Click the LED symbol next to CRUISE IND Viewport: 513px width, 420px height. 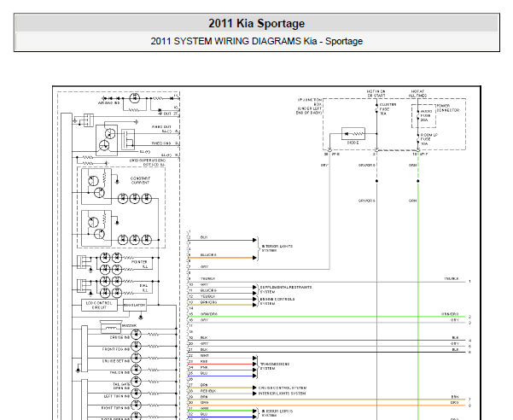[x=136, y=335]
